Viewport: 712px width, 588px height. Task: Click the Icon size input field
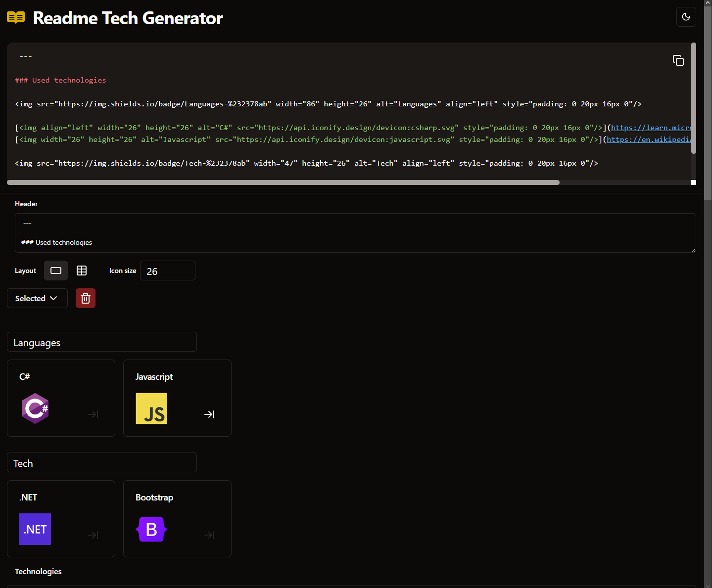click(x=168, y=271)
